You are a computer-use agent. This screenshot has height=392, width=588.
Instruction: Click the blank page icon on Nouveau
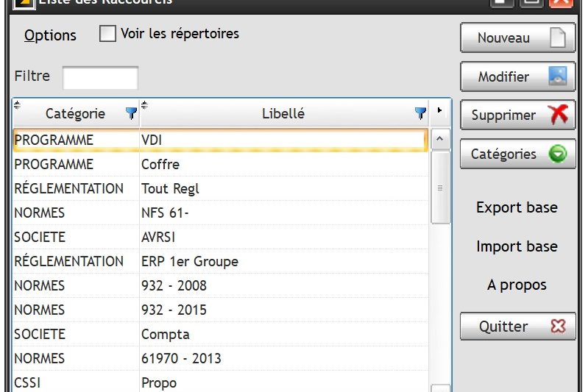pyautogui.click(x=558, y=38)
